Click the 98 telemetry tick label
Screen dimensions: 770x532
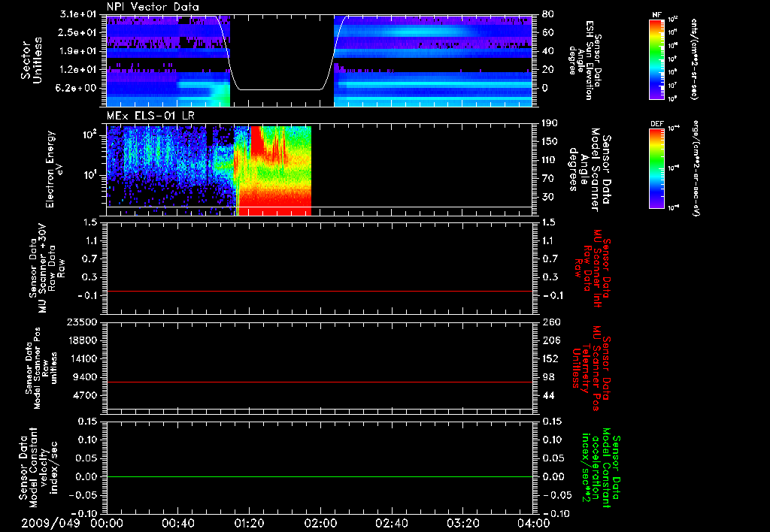coord(548,377)
